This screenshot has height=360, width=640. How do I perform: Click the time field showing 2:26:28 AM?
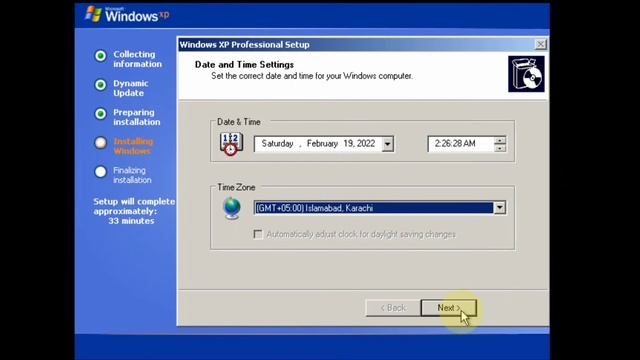pyautogui.click(x=461, y=144)
